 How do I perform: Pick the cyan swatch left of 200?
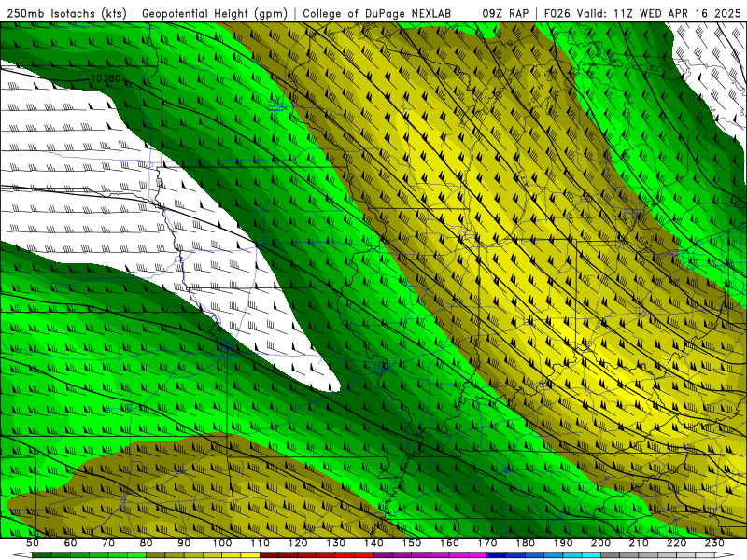pyautogui.click(x=591, y=555)
